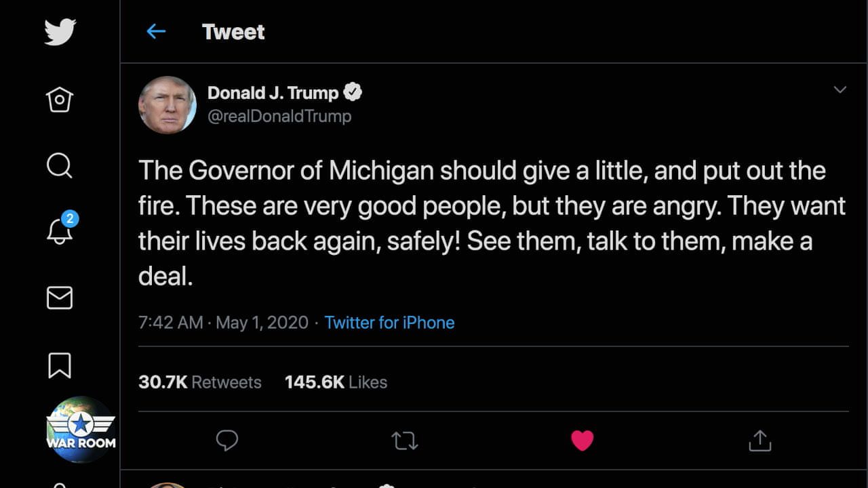Open Notifications bell with 2 badge
The height and width of the screenshot is (488, 868).
(60, 230)
